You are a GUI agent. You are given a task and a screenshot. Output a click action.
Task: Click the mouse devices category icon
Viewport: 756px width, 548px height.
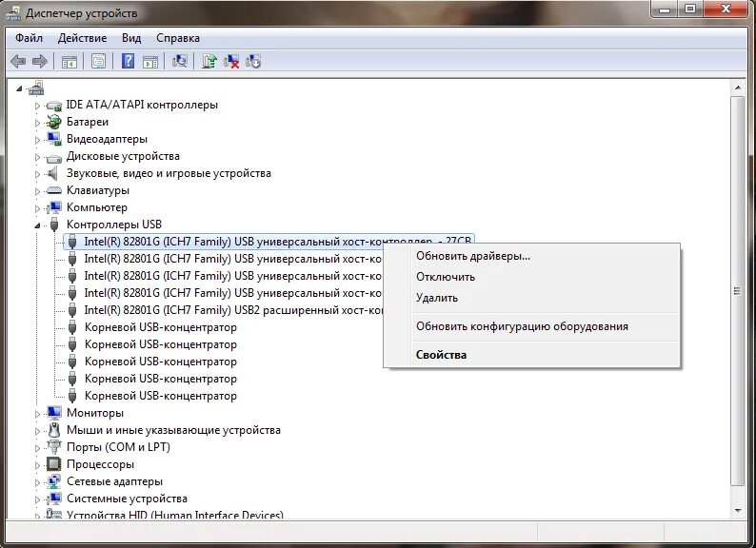click(x=54, y=429)
